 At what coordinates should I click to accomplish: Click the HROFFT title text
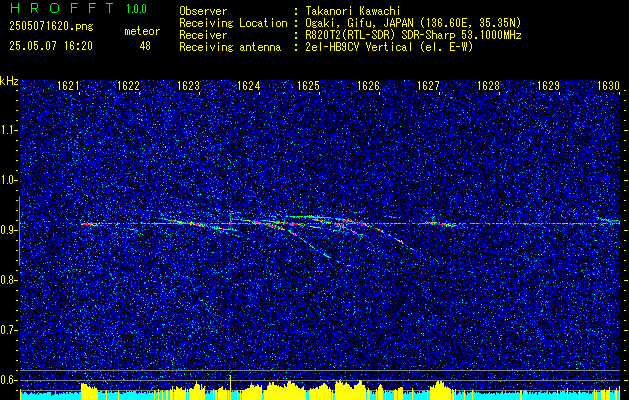click(x=62, y=8)
